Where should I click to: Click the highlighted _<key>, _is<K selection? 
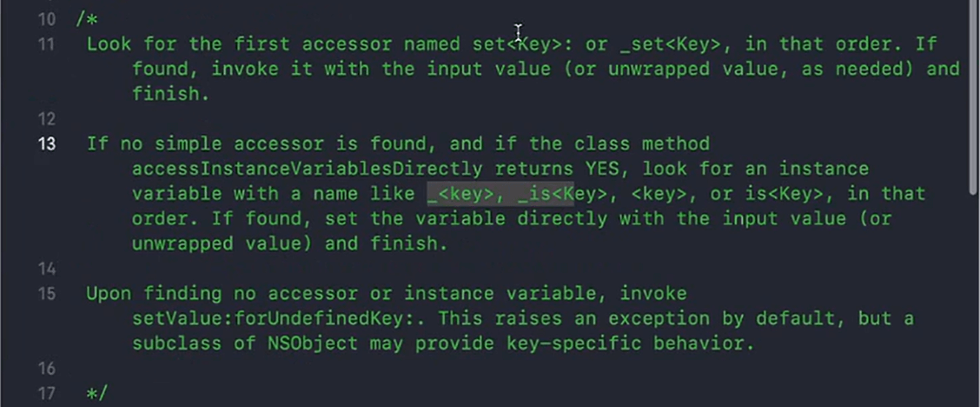(500, 194)
